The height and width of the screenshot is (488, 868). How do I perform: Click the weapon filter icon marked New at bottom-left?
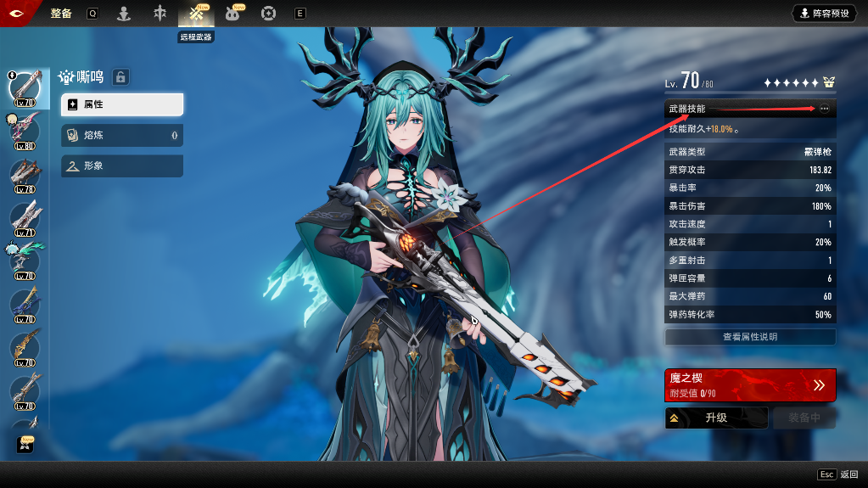click(x=25, y=444)
